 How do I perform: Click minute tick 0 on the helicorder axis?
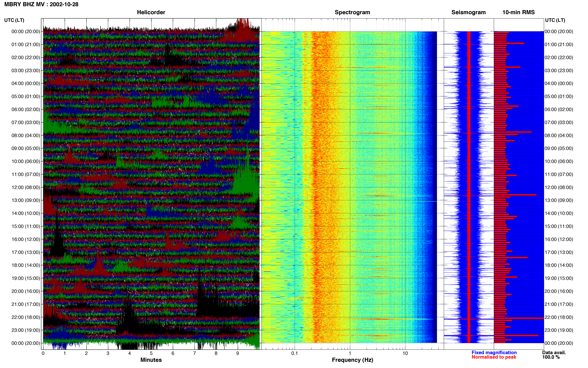tap(43, 353)
